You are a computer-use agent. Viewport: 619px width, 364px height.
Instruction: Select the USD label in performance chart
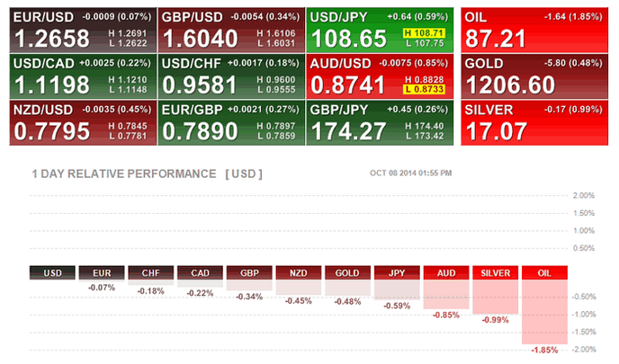52,272
